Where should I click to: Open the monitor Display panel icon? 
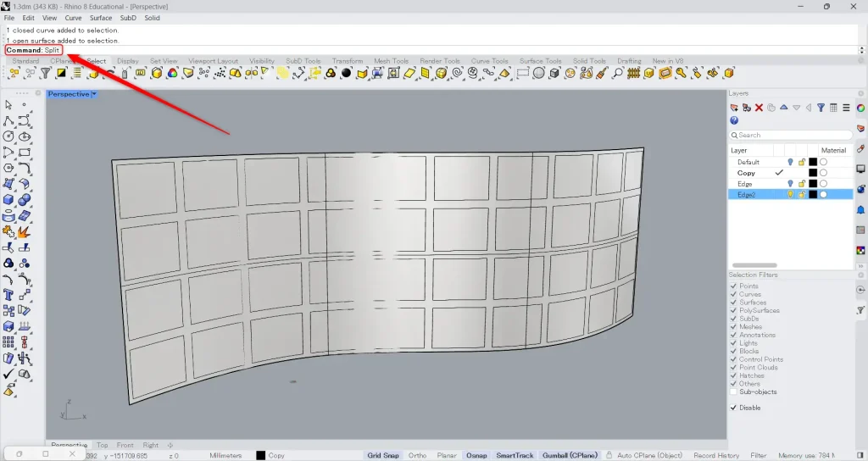pos(861,169)
